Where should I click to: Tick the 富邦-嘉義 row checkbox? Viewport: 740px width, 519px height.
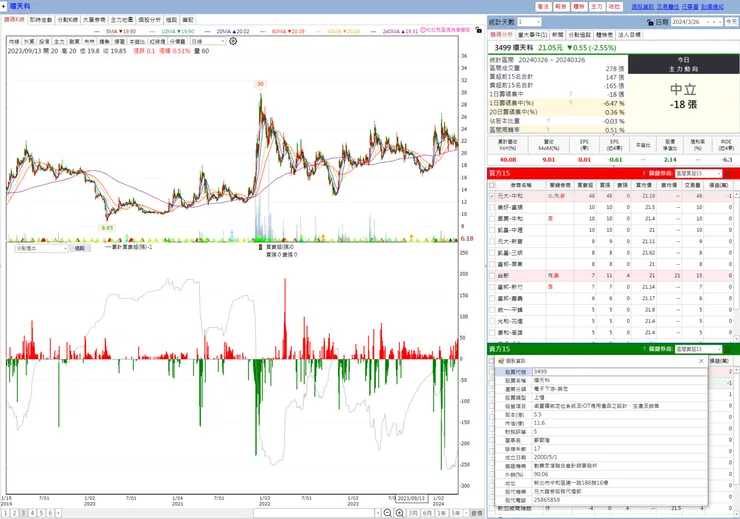[492, 298]
